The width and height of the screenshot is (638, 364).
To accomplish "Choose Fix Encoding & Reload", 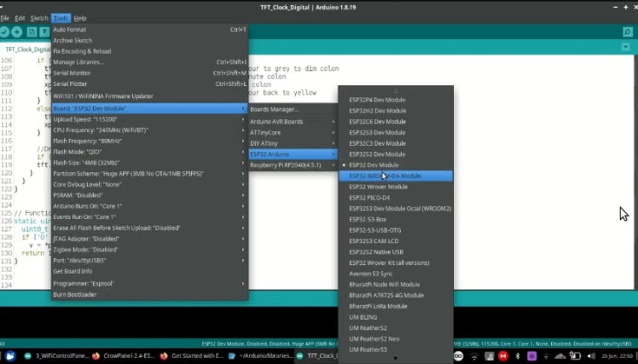I will [x=150, y=51].
